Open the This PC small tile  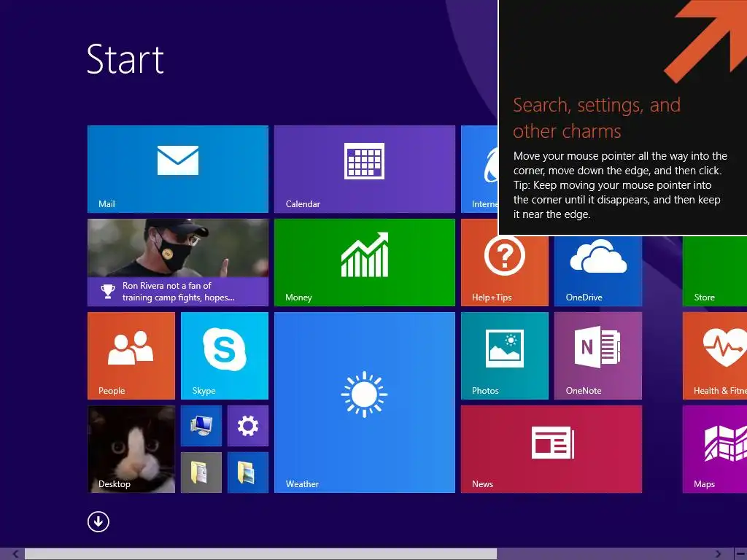[201, 426]
